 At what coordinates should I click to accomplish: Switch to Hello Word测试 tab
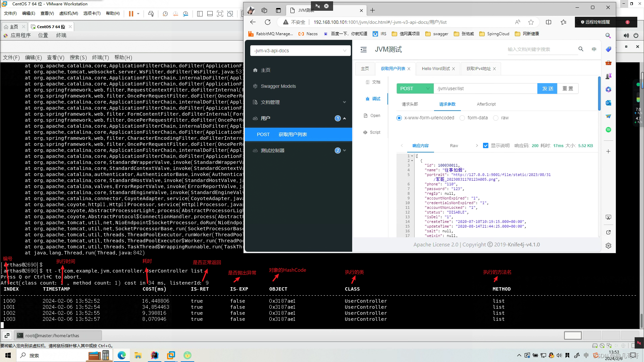[x=436, y=69]
